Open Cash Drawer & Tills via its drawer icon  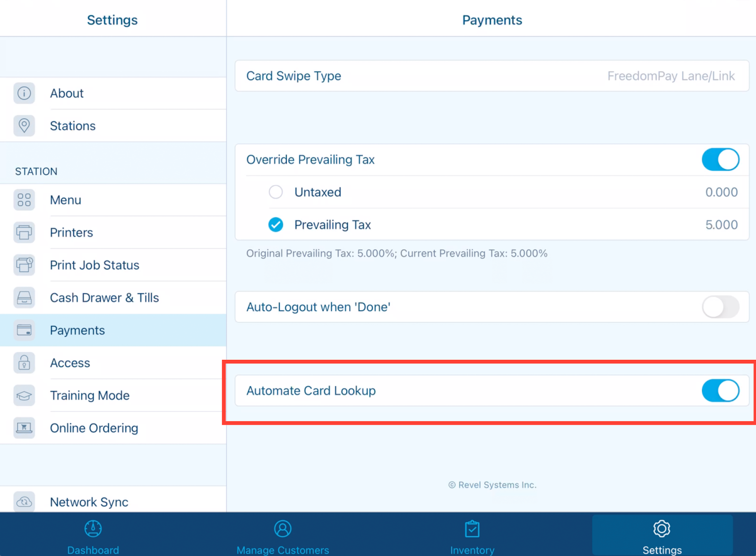coord(24,298)
